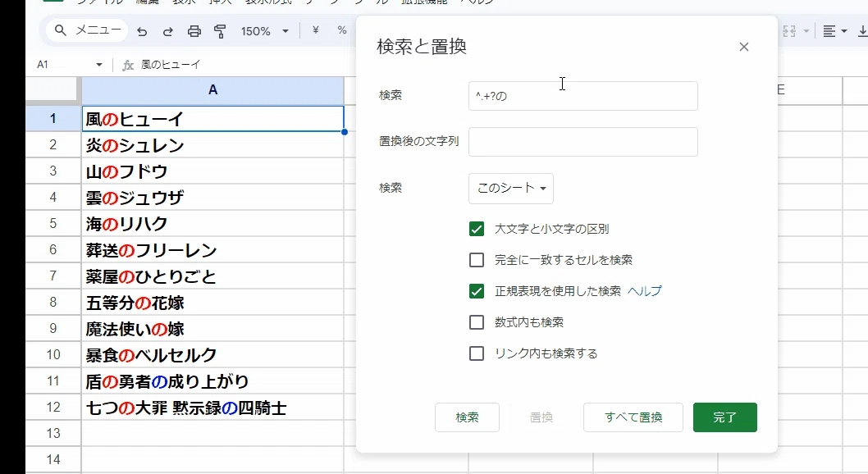This screenshot has height=474, width=868.
Task: Click the select-all corner box
Action: click(x=52, y=90)
